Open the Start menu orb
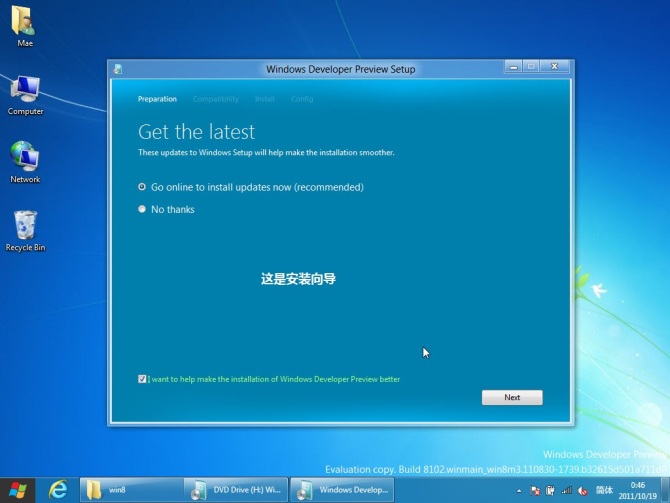Viewport: 670px width, 503px height. pos(18,490)
